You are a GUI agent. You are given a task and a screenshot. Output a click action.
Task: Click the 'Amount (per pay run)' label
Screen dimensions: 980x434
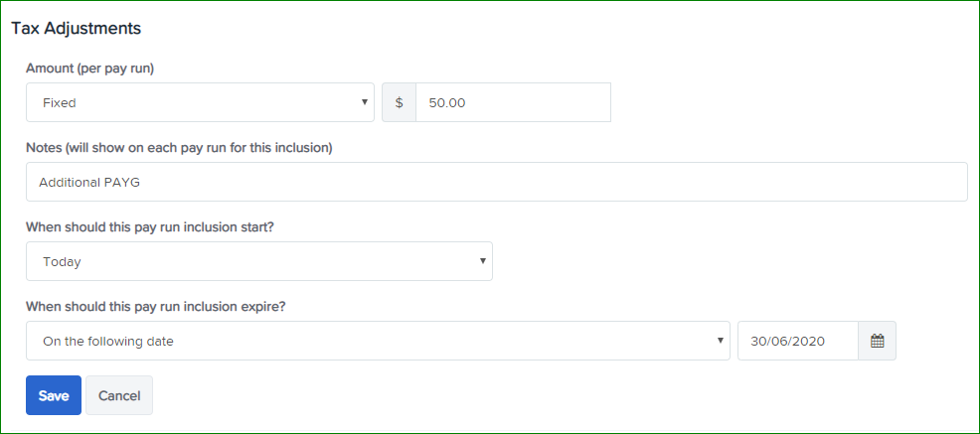(90, 69)
